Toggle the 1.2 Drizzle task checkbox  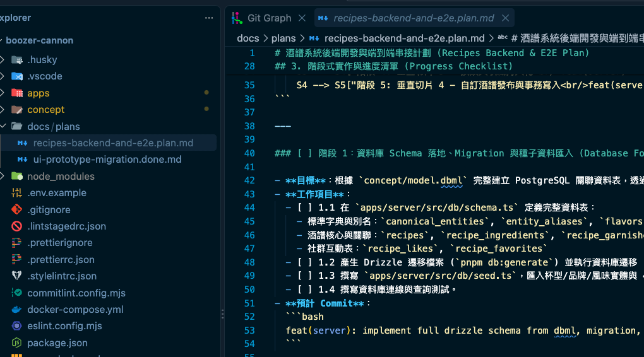[305, 262]
